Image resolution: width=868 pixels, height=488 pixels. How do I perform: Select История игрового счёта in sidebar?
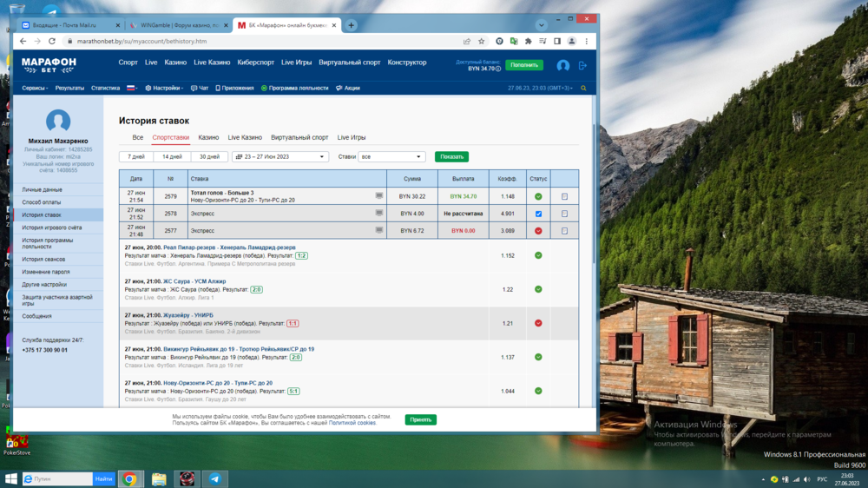tap(52, 228)
